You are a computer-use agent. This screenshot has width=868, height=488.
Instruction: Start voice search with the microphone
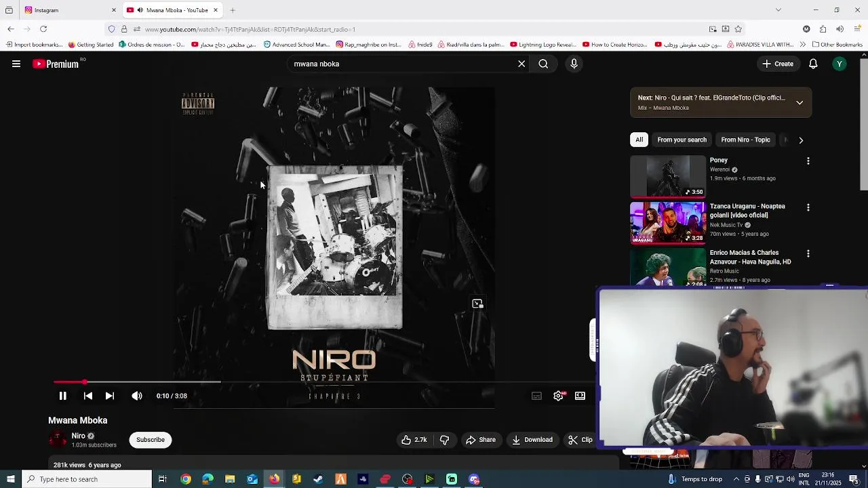click(574, 64)
